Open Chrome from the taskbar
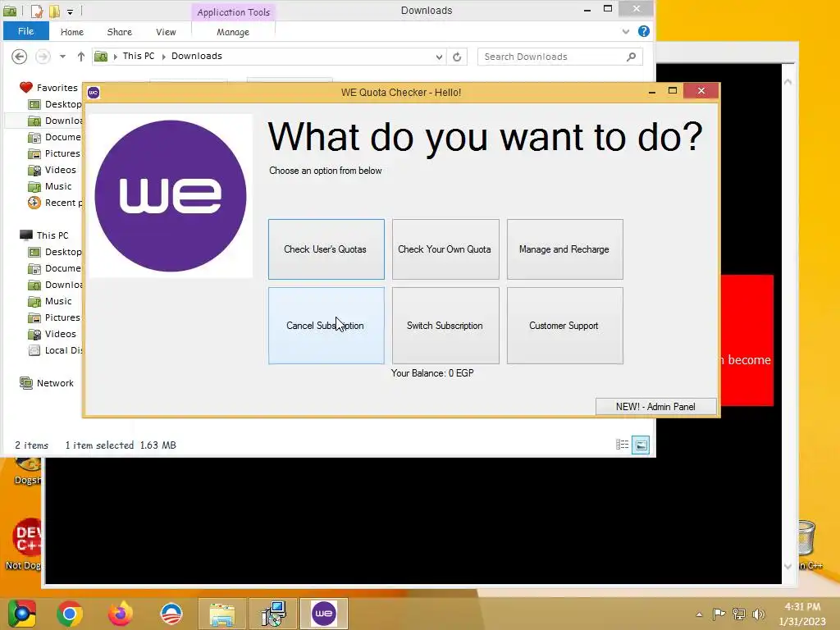Viewport: 840px width, 630px height. (70, 614)
